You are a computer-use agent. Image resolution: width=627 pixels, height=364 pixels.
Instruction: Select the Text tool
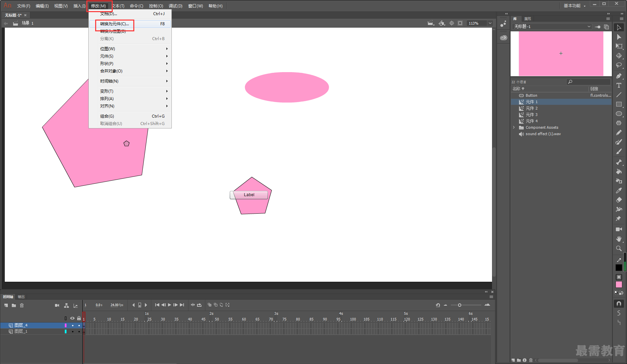coord(619,86)
